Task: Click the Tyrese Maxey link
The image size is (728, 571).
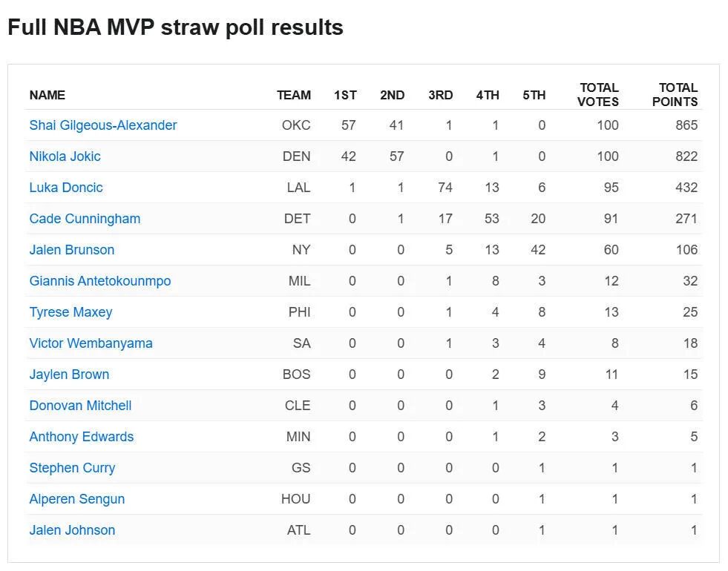Action: pos(70,312)
